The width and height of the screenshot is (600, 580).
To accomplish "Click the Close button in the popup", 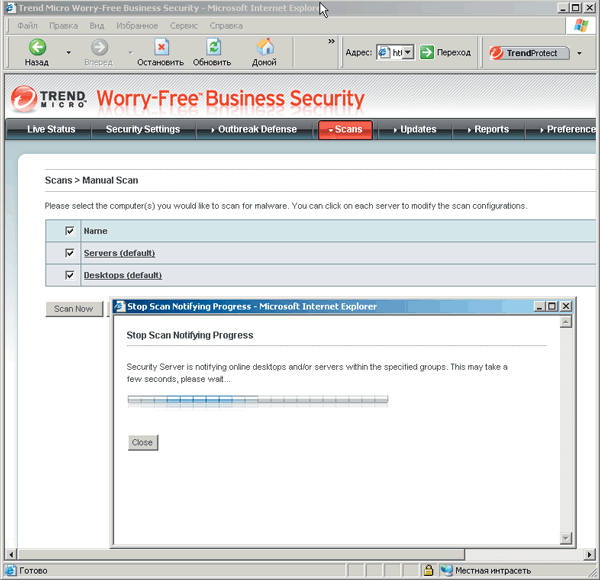I will [x=142, y=443].
